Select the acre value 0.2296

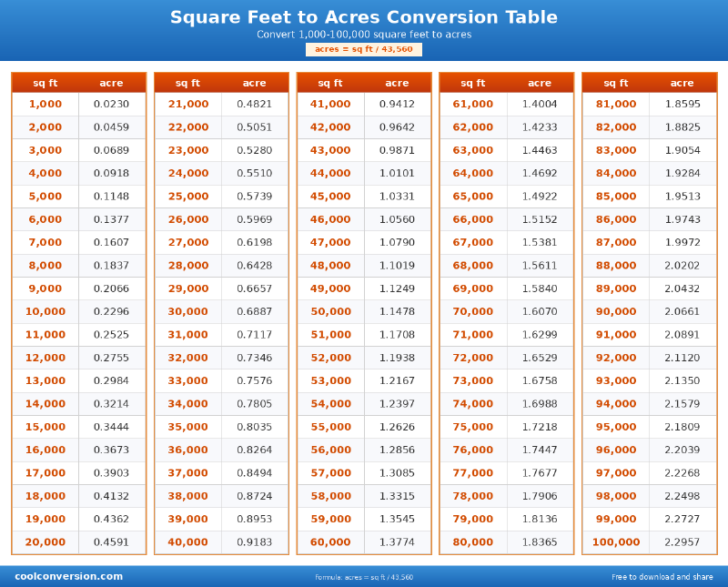pos(111,311)
